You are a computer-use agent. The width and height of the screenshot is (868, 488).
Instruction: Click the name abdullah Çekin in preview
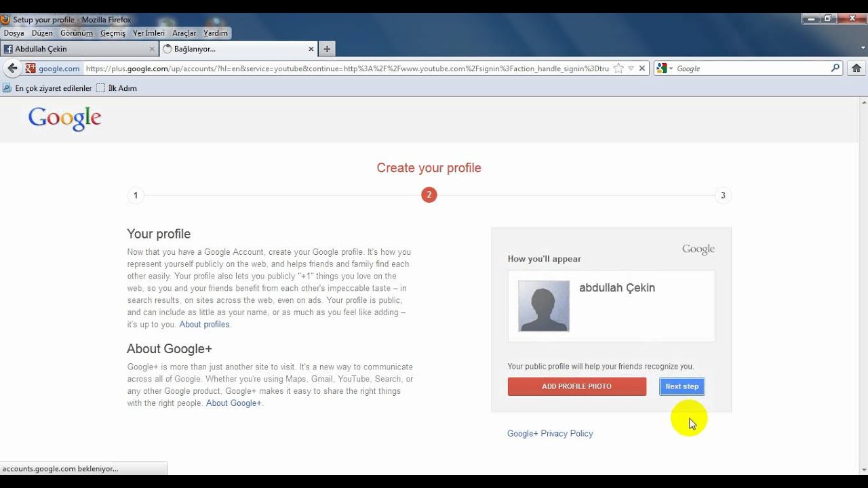(617, 288)
